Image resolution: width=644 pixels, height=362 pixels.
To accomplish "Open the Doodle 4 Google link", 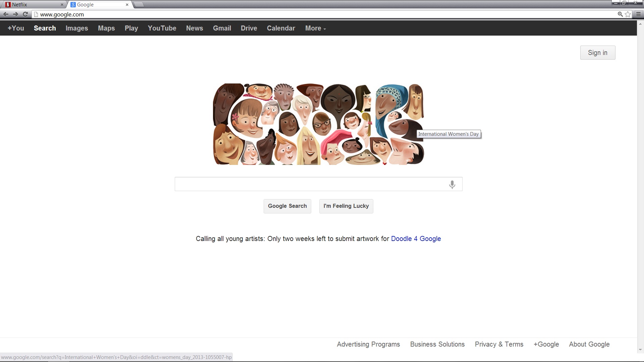I will click(416, 239).
